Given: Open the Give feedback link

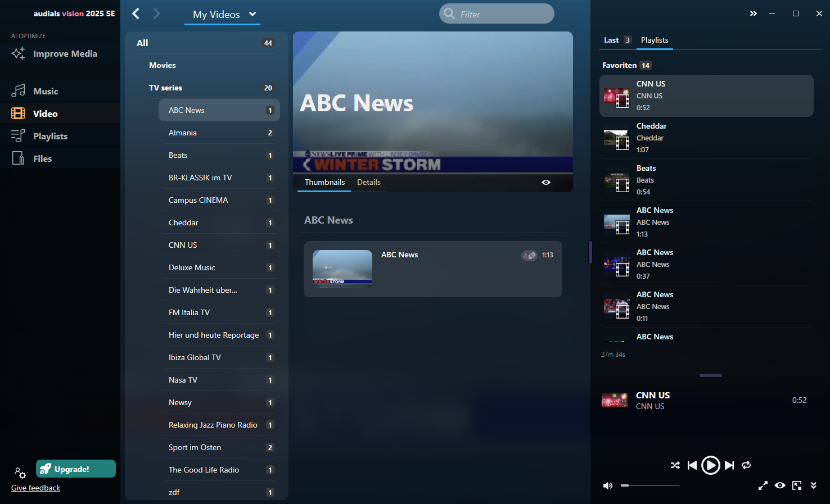Looking at the screenshot, I should click(x=35, y=488).
